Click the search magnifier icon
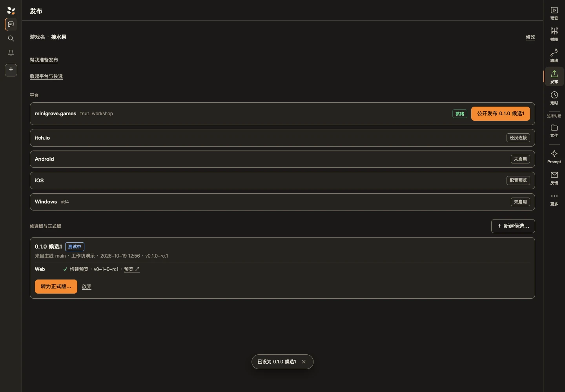Image resolution: width=565 pixels, height=392 pixels. click(11, 38)
